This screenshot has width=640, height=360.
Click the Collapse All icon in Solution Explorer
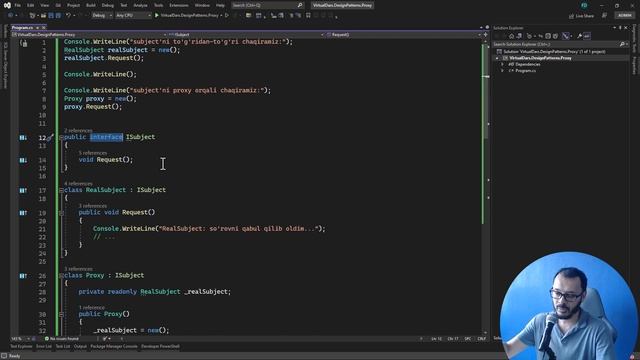[548, 36]
